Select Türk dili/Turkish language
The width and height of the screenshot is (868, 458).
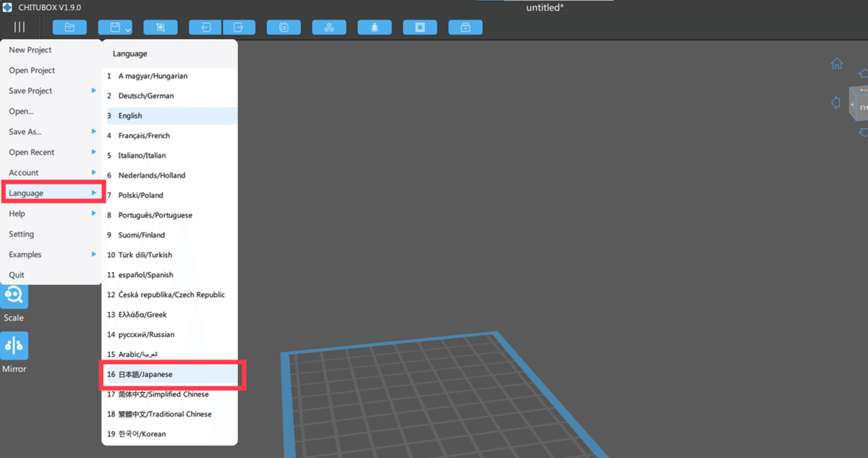[170, 255]
